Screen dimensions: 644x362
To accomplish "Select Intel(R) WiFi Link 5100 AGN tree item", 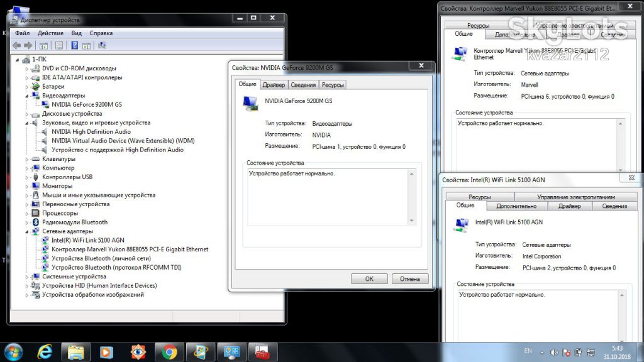I will (88, 241).
